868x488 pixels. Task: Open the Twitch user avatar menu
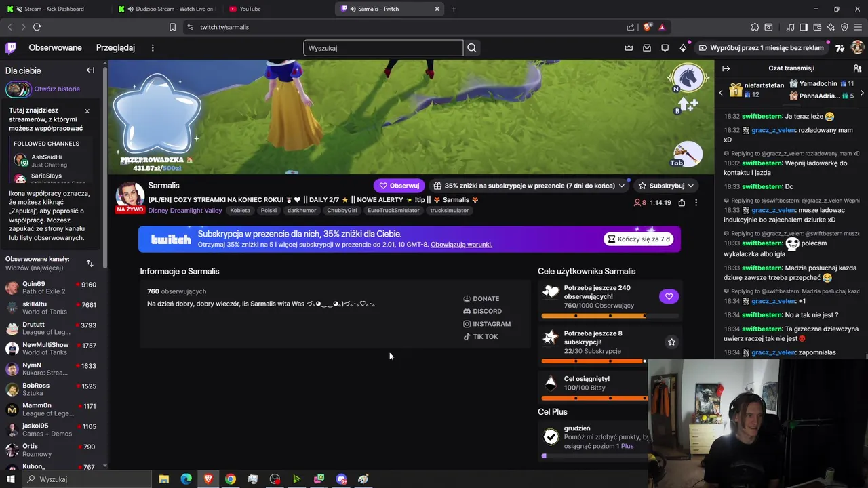click(857, 47)
